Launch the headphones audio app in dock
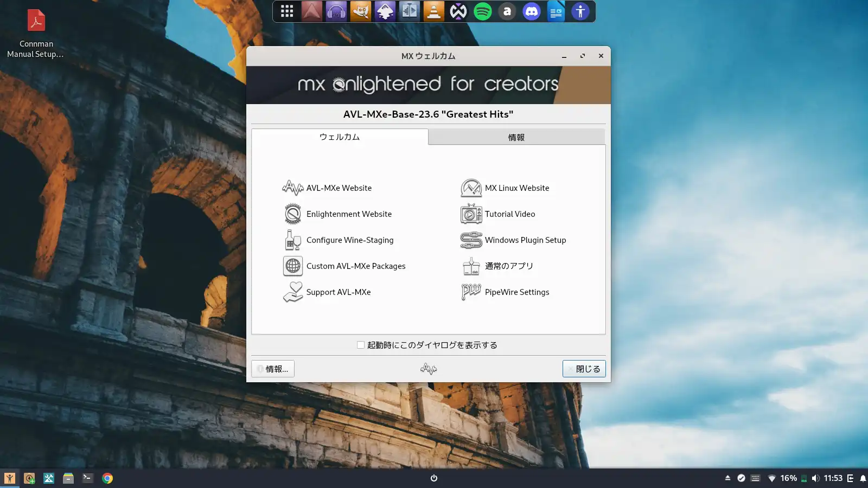868x488 pixels. pos(336,11)
